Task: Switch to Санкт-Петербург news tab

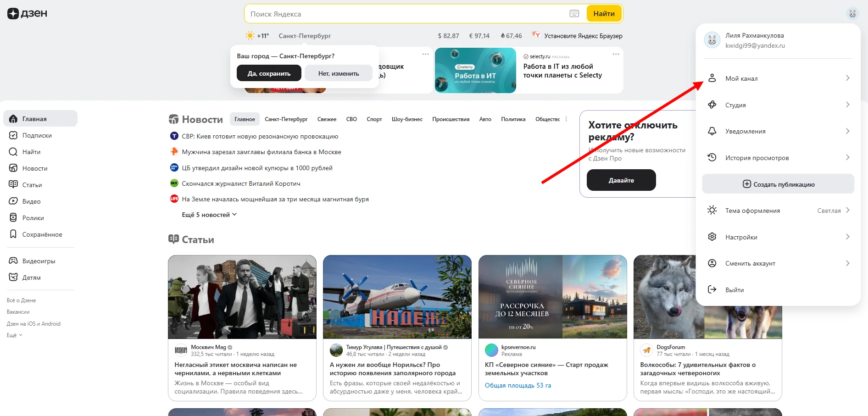Action: (286, 119)
